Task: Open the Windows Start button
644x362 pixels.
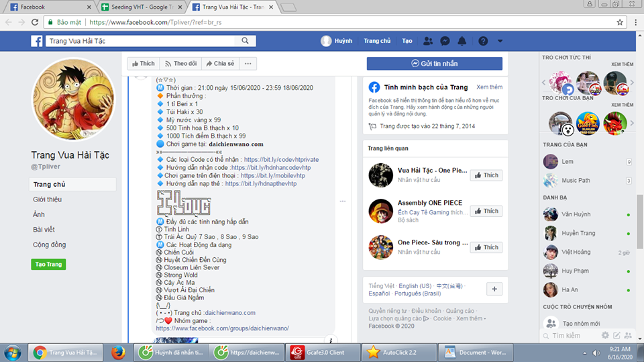Action: click(x=12, y=353)
